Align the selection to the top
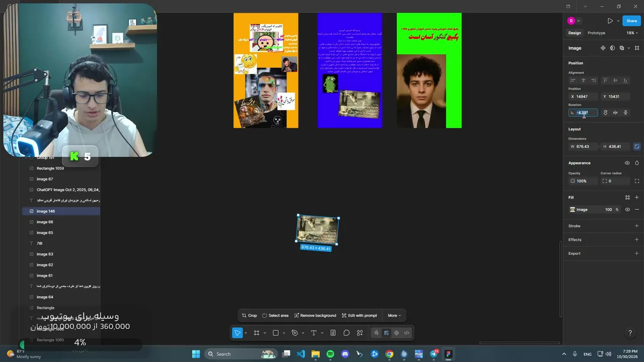 coord(605,80)
